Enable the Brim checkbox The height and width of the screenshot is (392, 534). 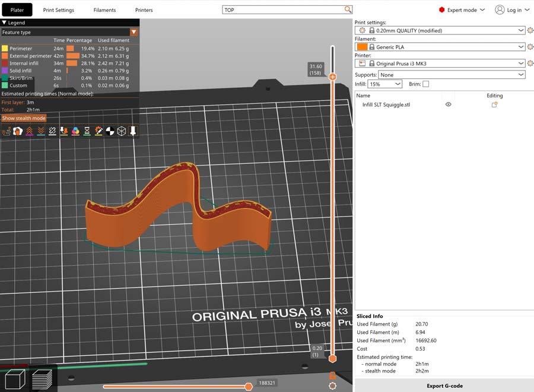[x=425, y=84]
